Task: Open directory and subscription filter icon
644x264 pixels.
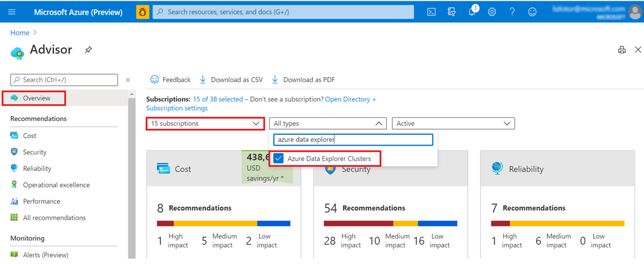Action: [x=452, y=12]
